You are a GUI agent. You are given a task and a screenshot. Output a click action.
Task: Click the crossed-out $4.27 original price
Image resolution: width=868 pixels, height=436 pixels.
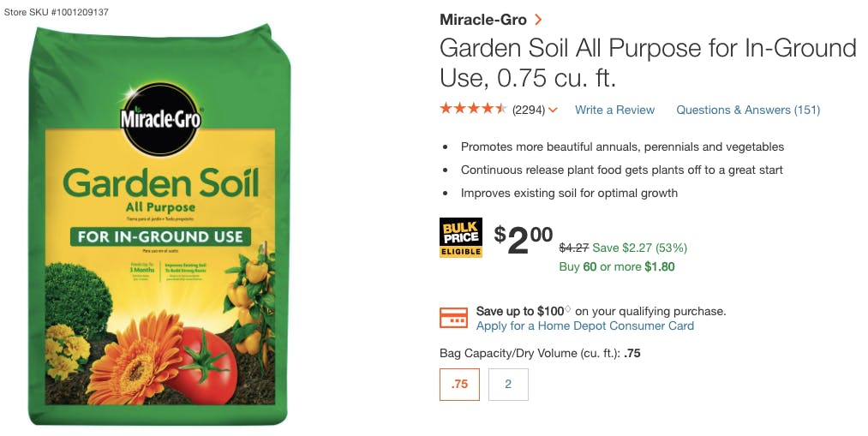pos(573,248)
